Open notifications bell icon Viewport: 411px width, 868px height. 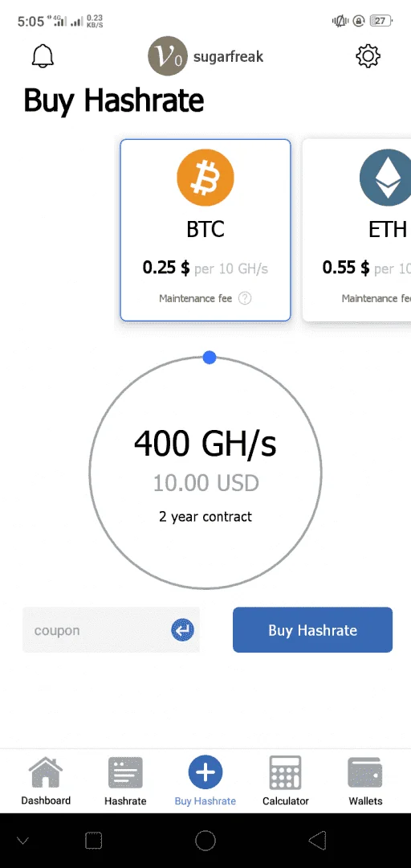pyautogui.click(x=43, y=56)
